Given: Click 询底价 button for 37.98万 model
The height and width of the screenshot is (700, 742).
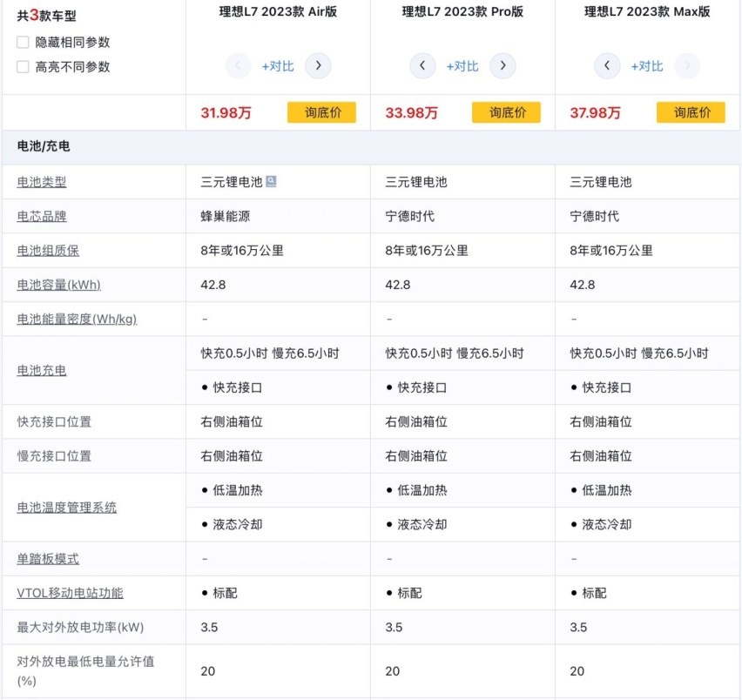Looking at the screenshot, I should [691, 112].
